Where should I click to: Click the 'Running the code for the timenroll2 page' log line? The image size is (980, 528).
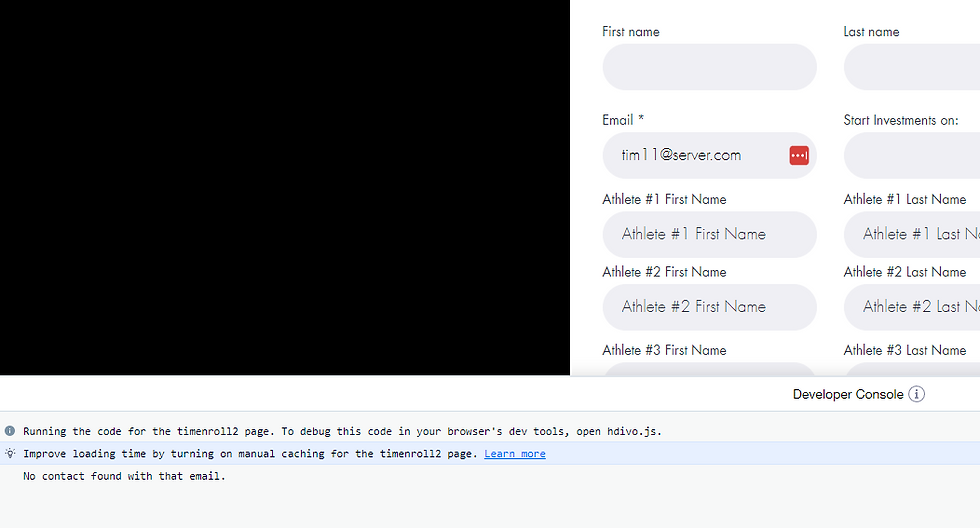coord(342,431)
